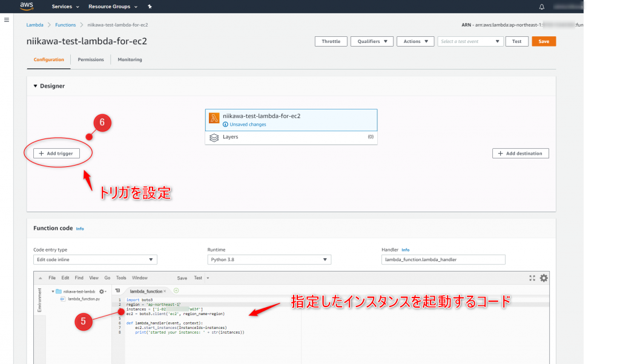Switch to the Monitoring tab
This screenshot has height=364, width=620.
(130, 60)
